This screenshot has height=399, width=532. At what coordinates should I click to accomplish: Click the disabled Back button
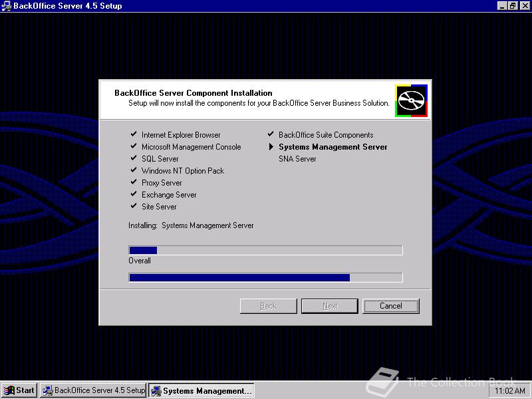point(269,306)
